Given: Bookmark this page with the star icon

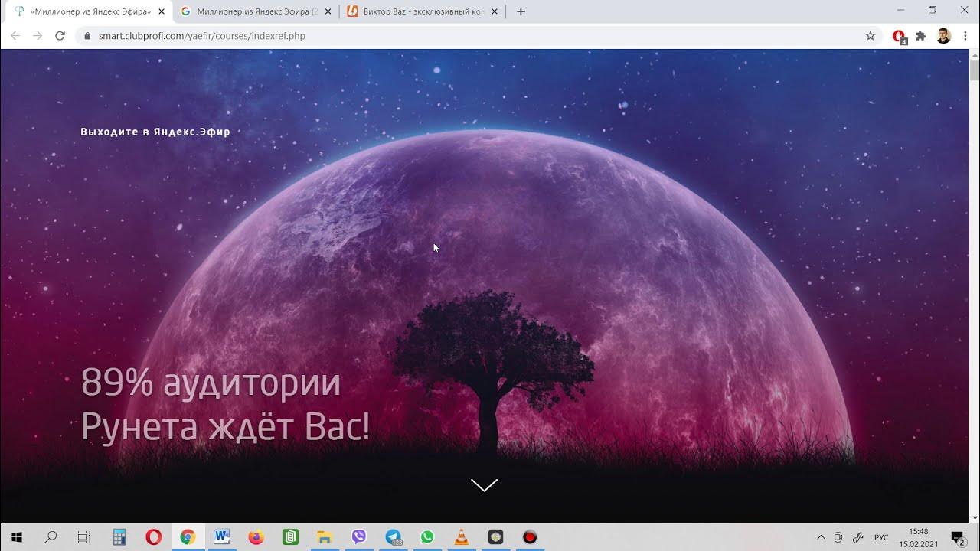Looking at the screenshot, I should [871, 36].
